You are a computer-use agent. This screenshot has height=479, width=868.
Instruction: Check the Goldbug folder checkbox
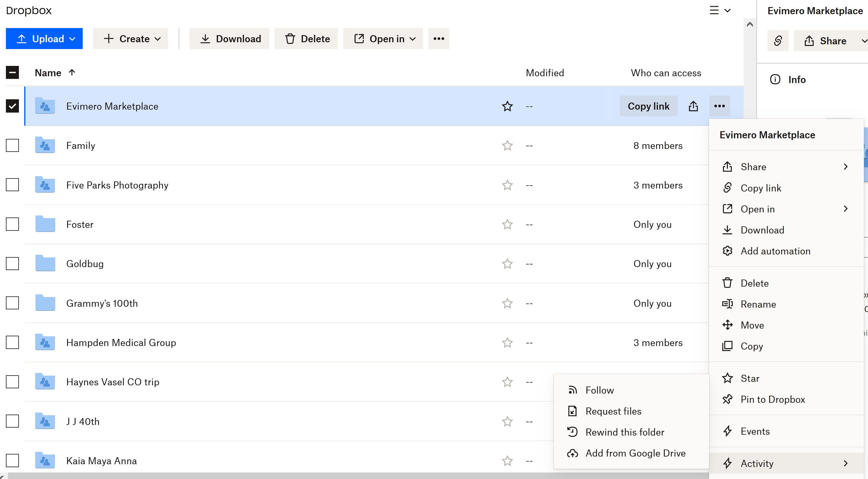click(x=12, y=264)
